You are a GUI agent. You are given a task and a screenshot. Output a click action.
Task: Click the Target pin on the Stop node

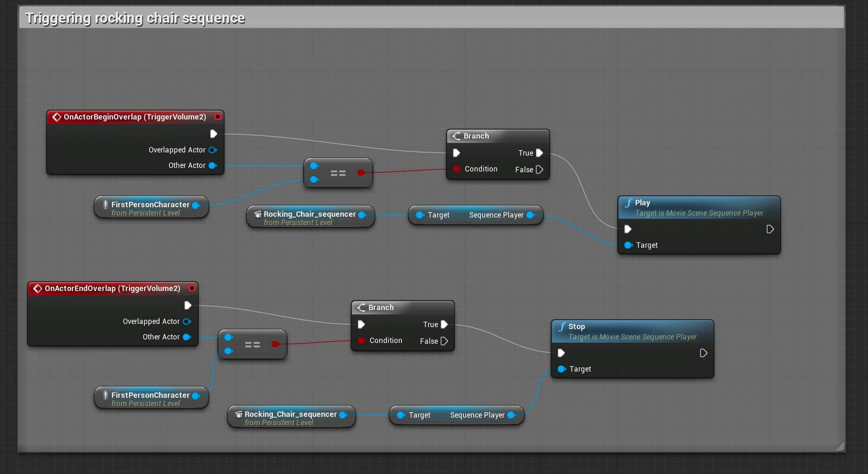coord(561,369)
